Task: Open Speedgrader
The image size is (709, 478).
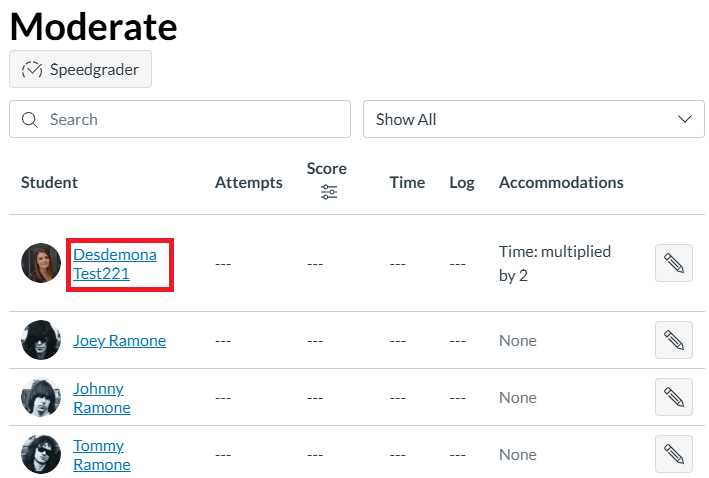Action: click(x=80, y=69)
